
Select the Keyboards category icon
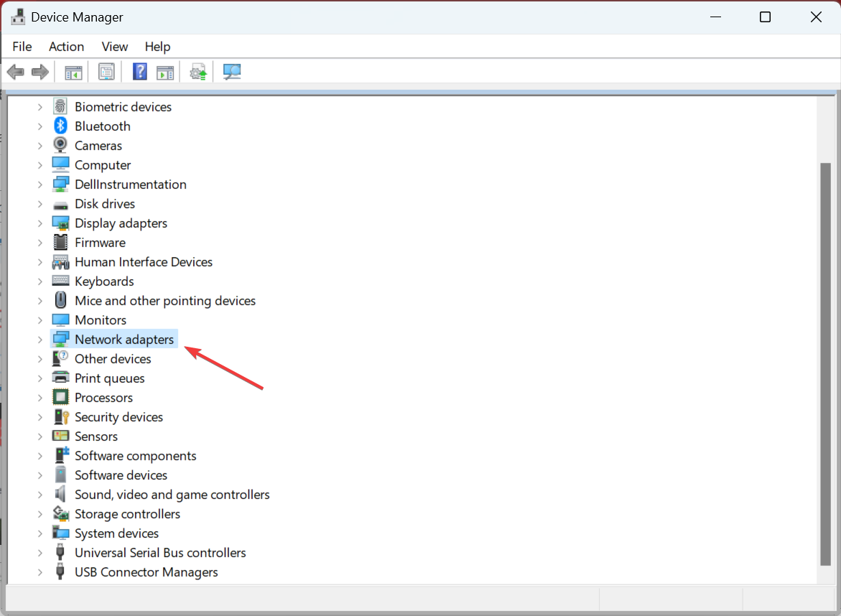[60, 281]
